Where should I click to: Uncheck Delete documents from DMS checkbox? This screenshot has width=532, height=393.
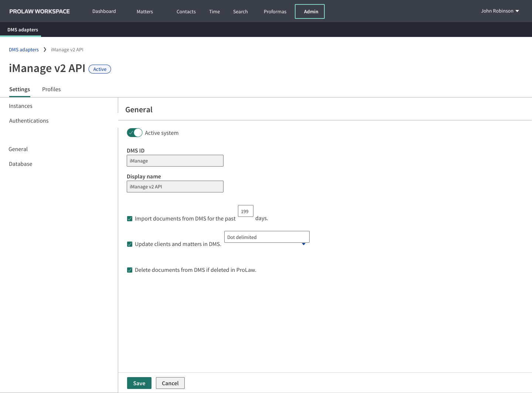point(130,270)
